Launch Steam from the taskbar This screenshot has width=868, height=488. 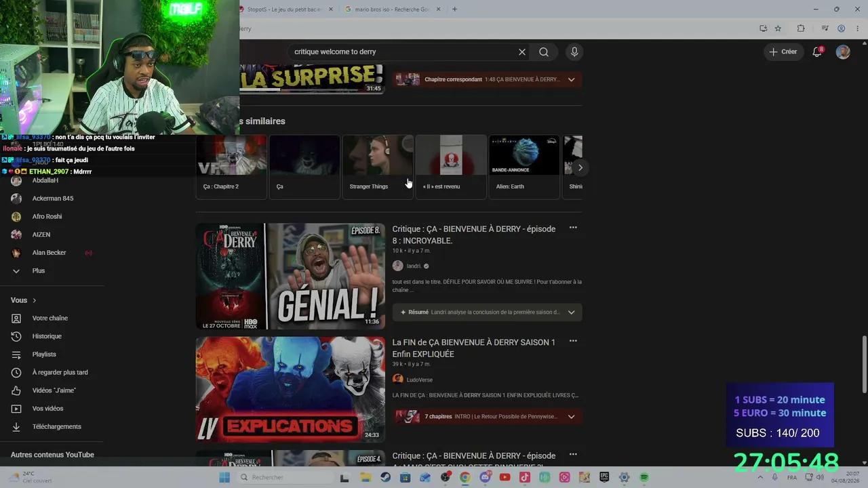(385, 477)
